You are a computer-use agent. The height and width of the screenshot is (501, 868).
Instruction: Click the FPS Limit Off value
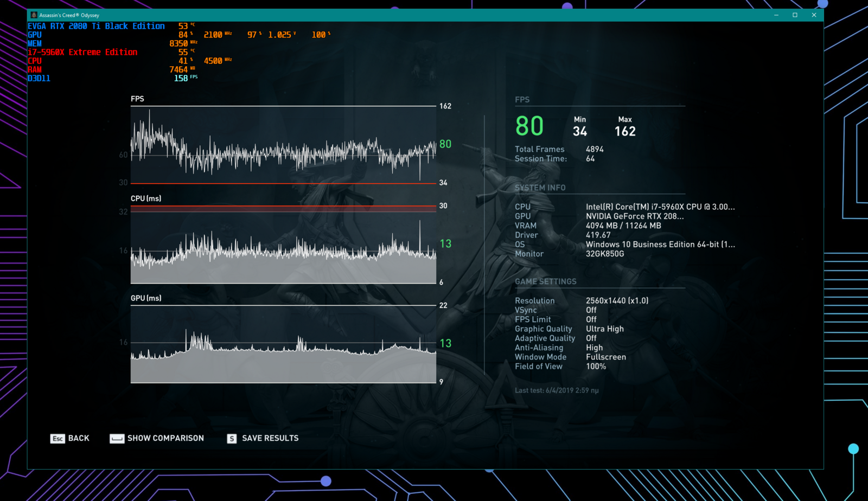(x=591, y=319)
